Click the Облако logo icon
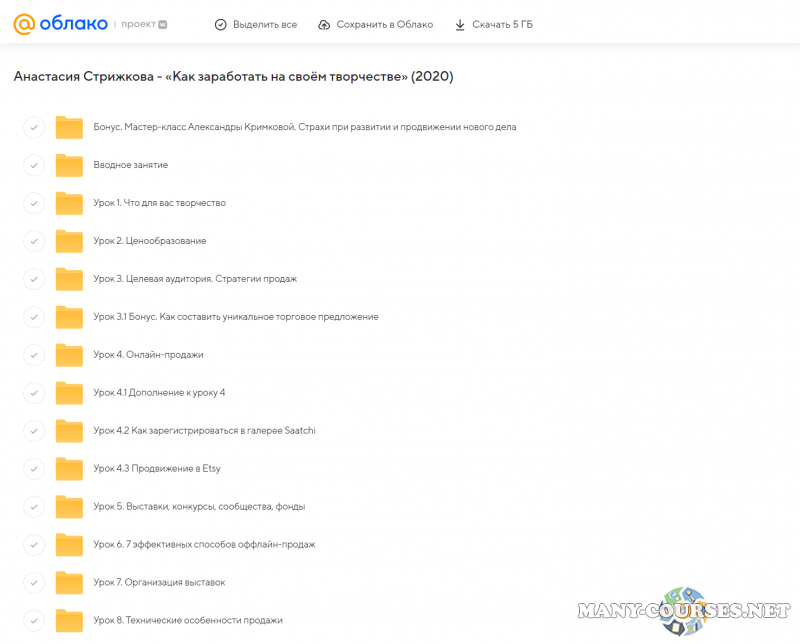The image size is (800, 644). [x=23, y=24]
